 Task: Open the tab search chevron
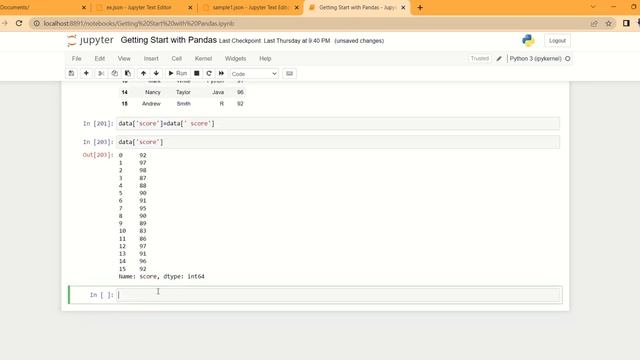click(593, 7)
